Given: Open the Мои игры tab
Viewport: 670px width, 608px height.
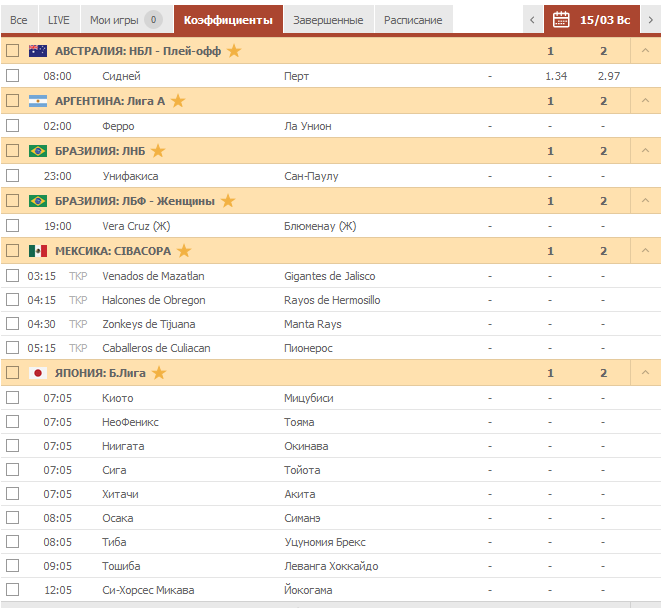Looking at the screenshot, I should (126, 20).
